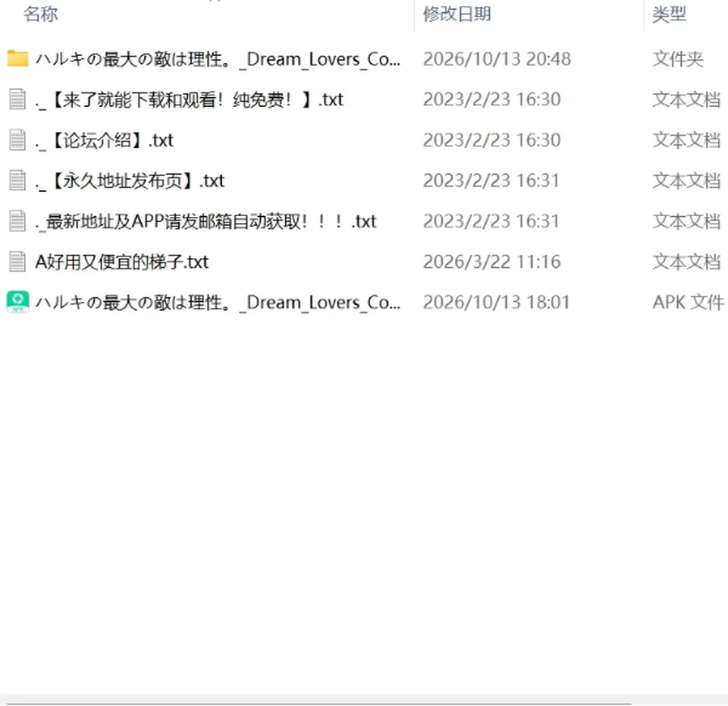728x706 pixels.
Task: Select file name A好用又便宜的梯子.txt
Action: tap(121, 262)
